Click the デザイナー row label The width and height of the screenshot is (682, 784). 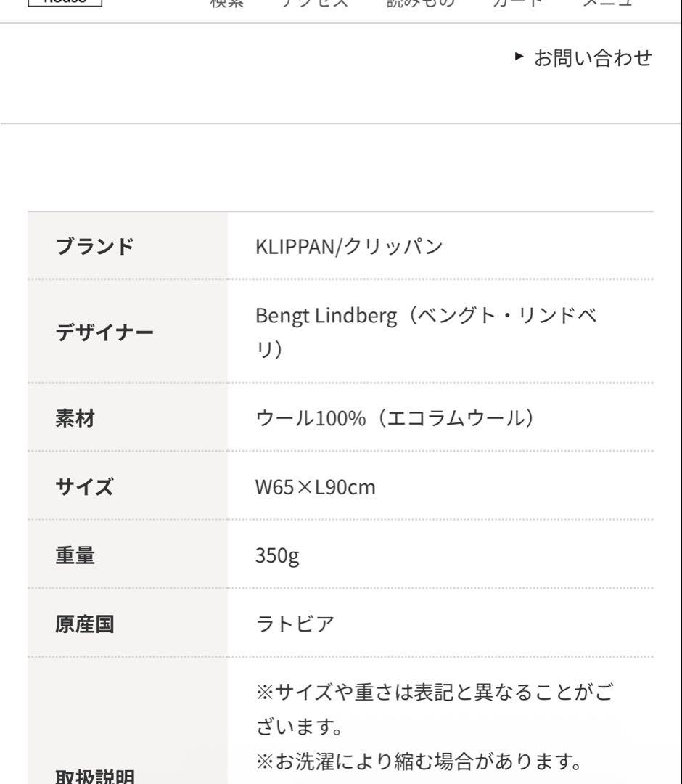pyautogui.click(x=105, y=332)
